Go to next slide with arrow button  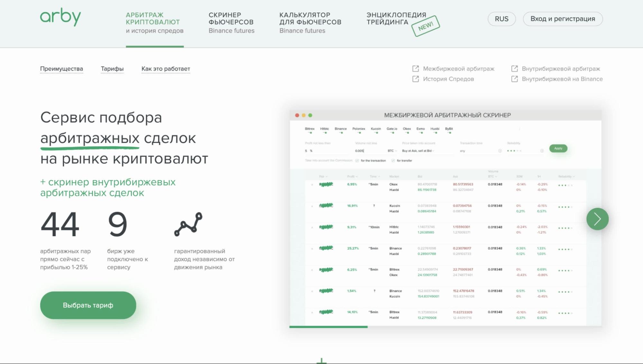point(597,219)
